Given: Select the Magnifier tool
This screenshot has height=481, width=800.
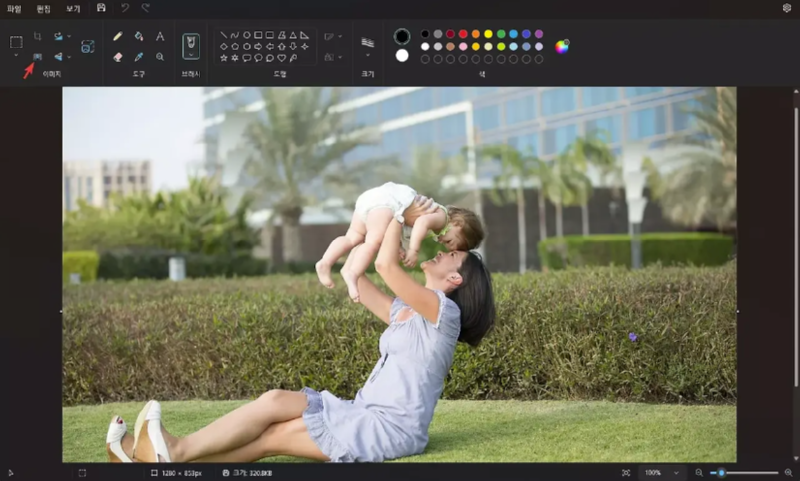Looking at the screenshot, I should [x=160, y=57].
